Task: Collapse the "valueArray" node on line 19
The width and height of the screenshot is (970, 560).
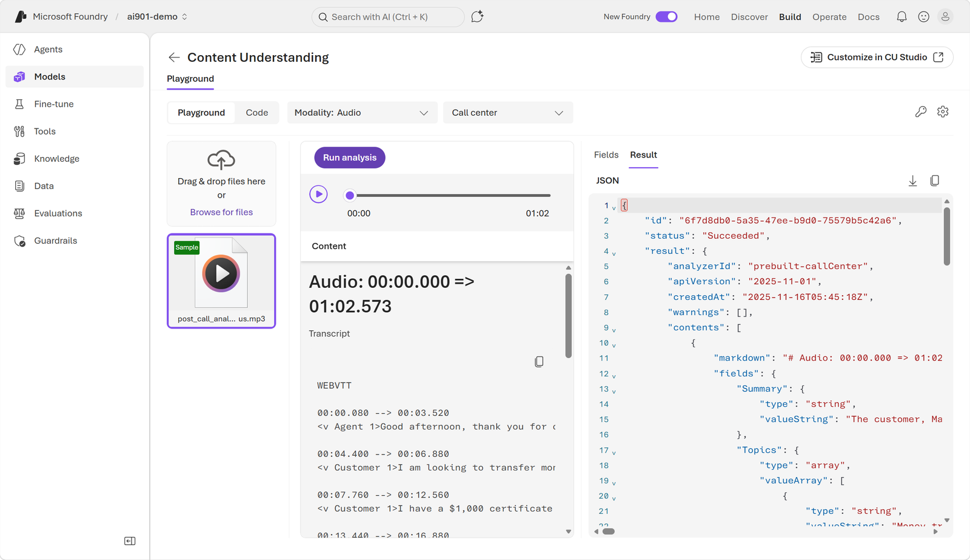Action: coord(614,483)
